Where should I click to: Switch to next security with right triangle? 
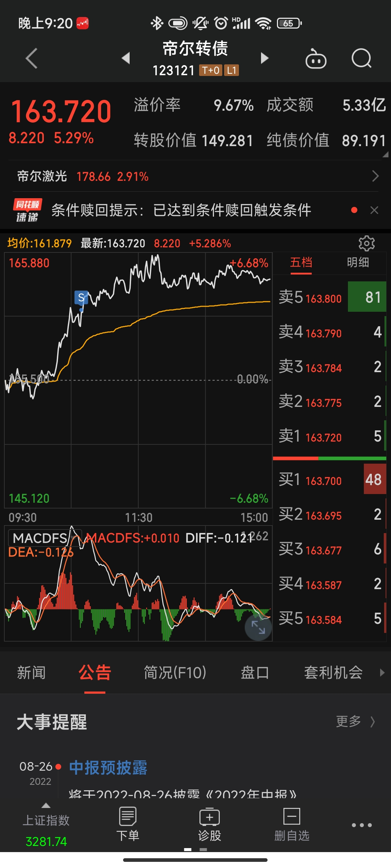(x=265, y=58)
